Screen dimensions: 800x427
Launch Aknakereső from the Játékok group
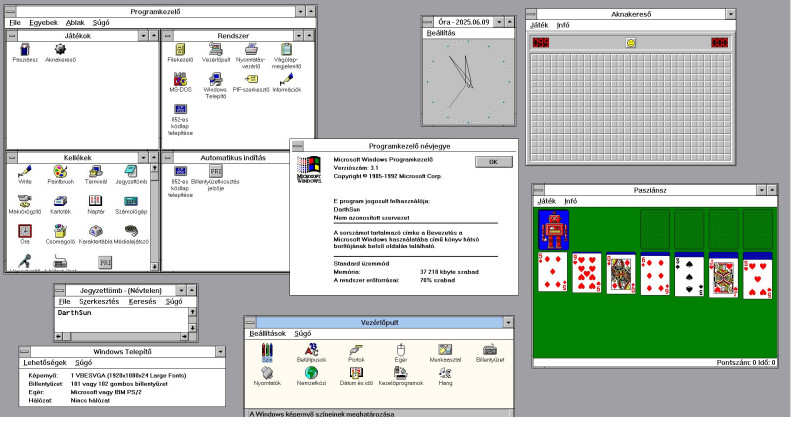(60, 49)
